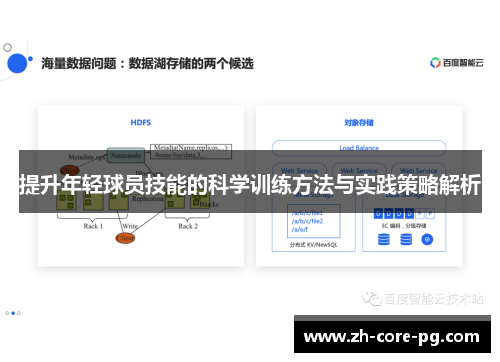Viewport: 500px width, 362px height.
Task: Click the slide heading 海量数据问题：数据湖存储的两个候选
Action: click(x=148, y=63)
